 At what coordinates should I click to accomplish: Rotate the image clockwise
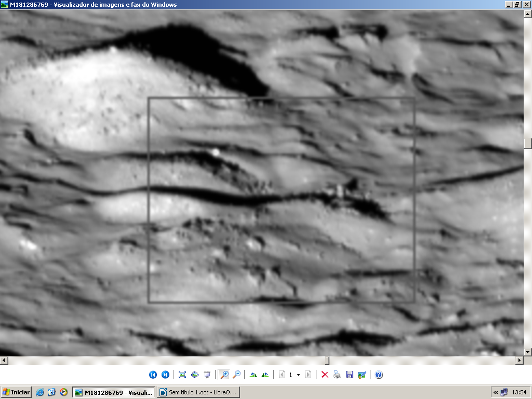(253, 375)
